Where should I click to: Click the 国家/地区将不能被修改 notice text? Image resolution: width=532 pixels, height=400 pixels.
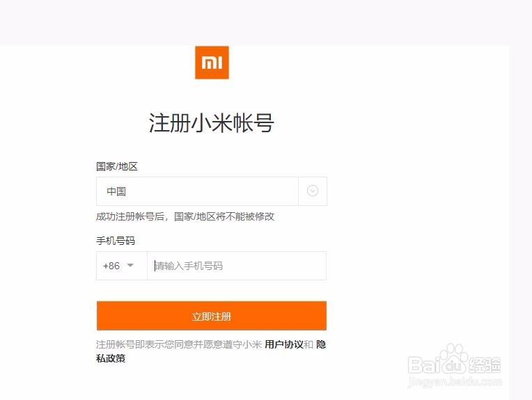tap(224, 216)
